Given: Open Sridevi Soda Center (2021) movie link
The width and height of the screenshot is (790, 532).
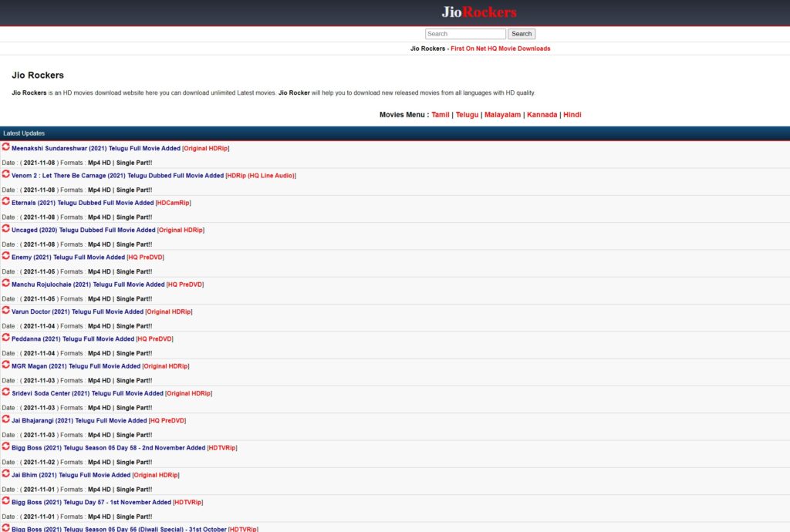Looking at the screenshot, I should (x=112, y=393).
